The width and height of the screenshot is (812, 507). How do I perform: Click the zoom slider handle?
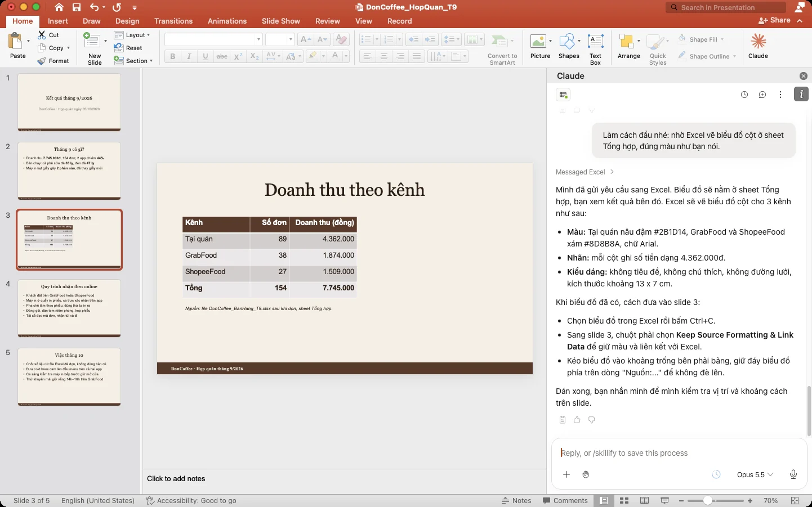click(x=707, y=500)
